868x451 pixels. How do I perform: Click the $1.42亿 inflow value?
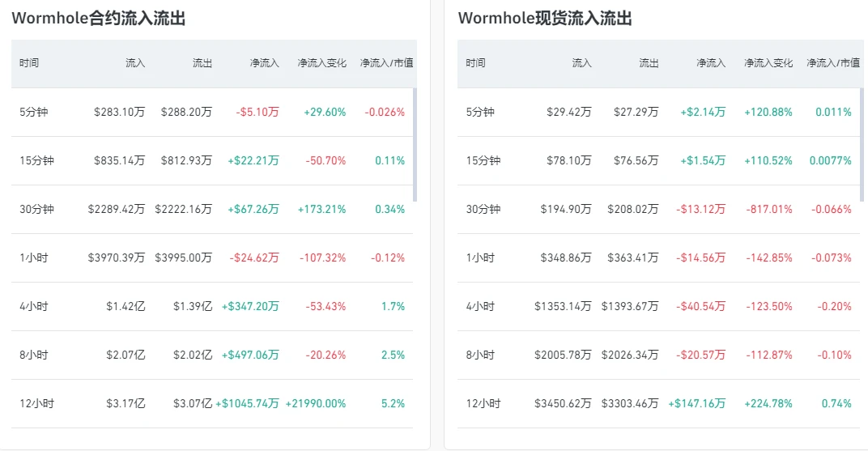(x=126, y=307)
